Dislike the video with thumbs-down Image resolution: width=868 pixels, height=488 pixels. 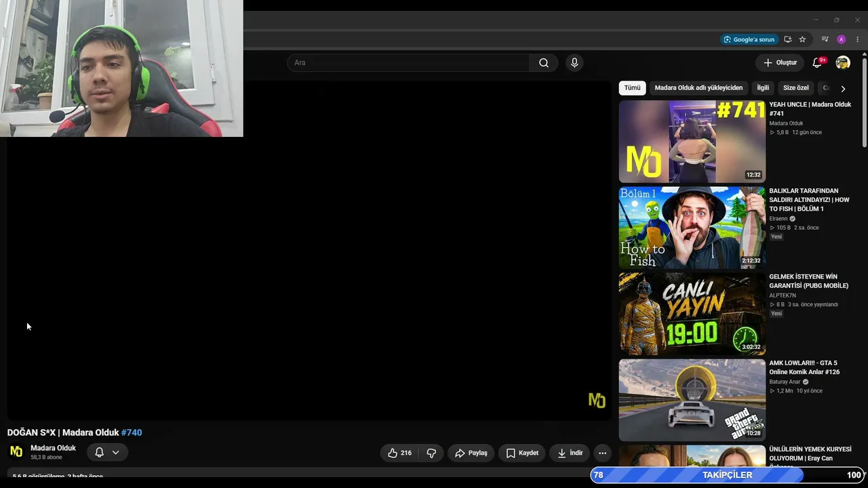tap(431, 453)
